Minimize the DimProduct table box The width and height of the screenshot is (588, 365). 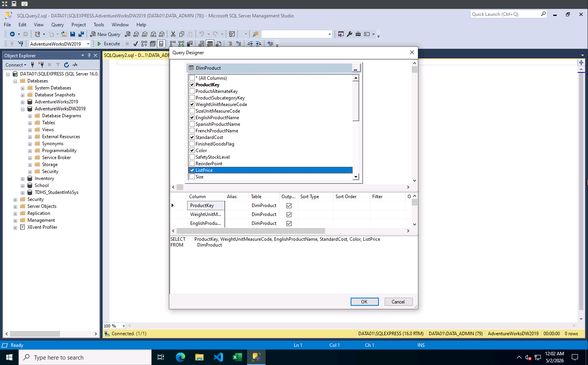pos(356,69)
